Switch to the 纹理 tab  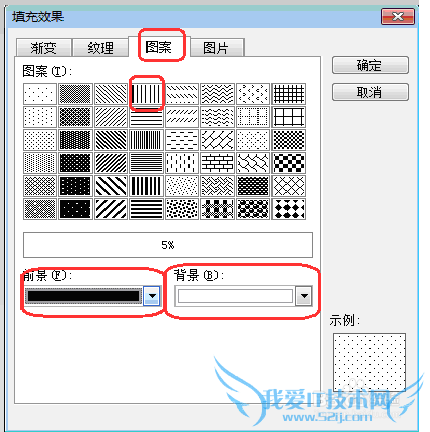click(x=100, y=48)
